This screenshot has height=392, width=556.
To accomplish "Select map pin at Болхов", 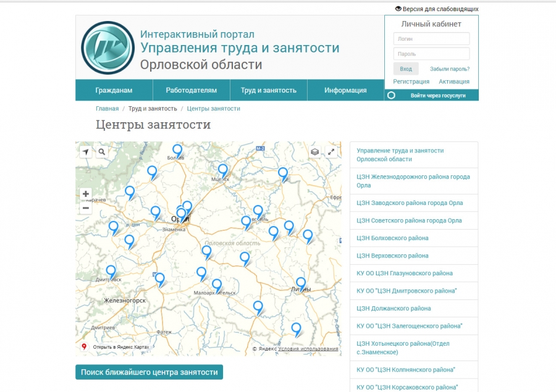I will pos(177,151).
